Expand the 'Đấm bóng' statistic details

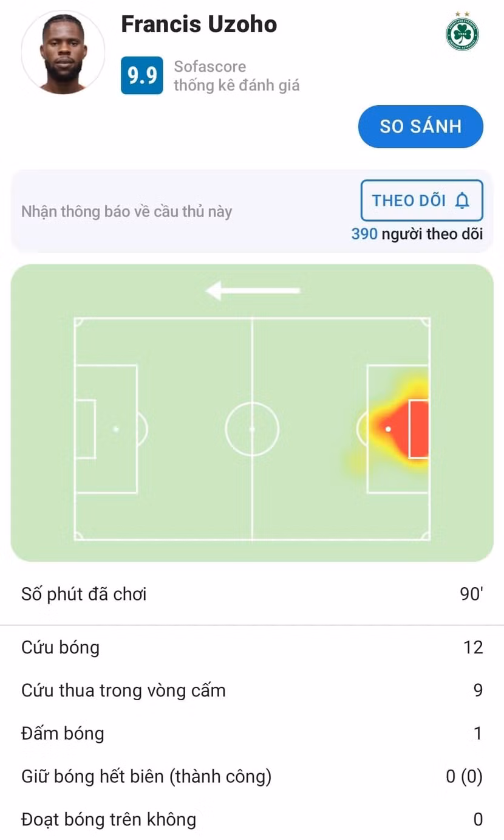coord(251,733)
